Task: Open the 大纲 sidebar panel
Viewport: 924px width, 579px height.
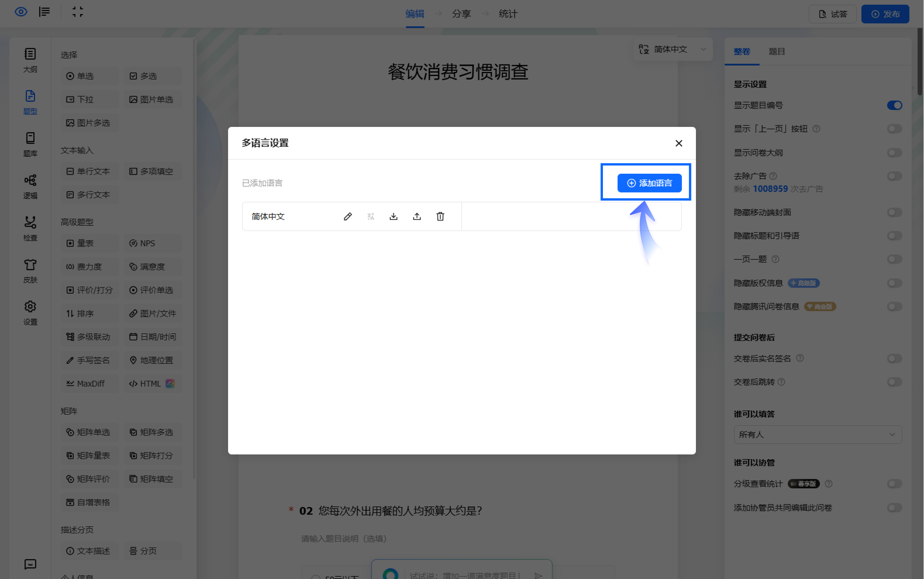Action: click(30, 60)
